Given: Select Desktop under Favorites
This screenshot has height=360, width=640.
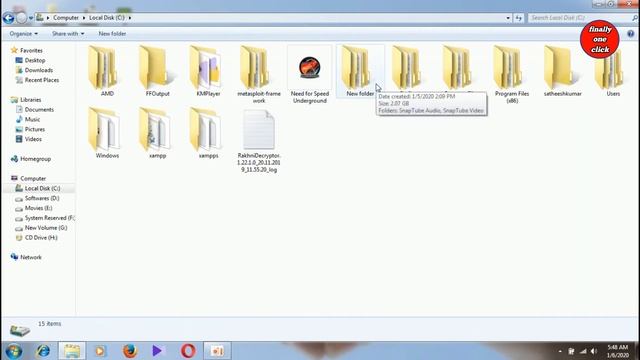Looking at the screenshot, I should [x=35, y=60].
